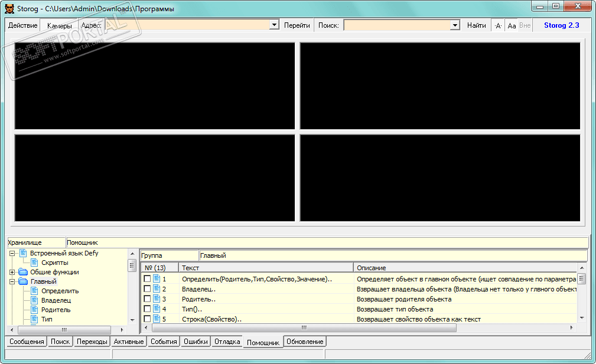Image resolution: width=596 pixels, height=364 pixels.
Task: Click document icon beside Владелец in tree
Action: click(x=35, y=300)
